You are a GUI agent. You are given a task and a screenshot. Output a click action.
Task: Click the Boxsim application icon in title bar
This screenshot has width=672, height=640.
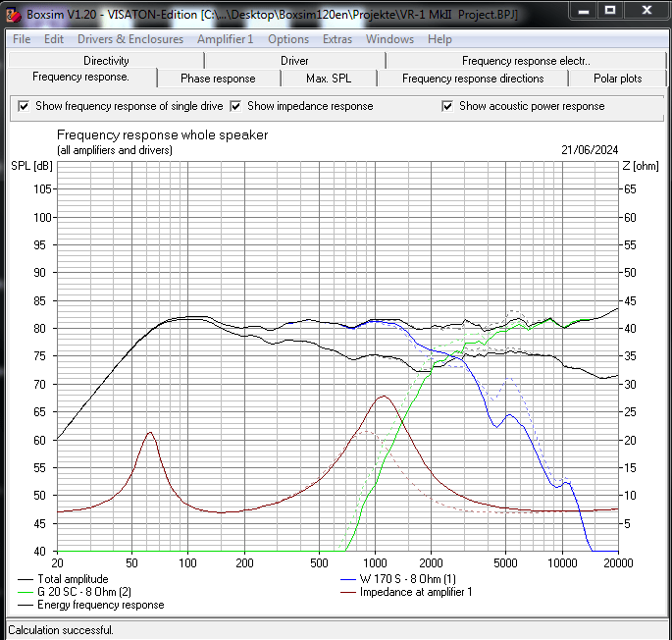pos(14,14)
